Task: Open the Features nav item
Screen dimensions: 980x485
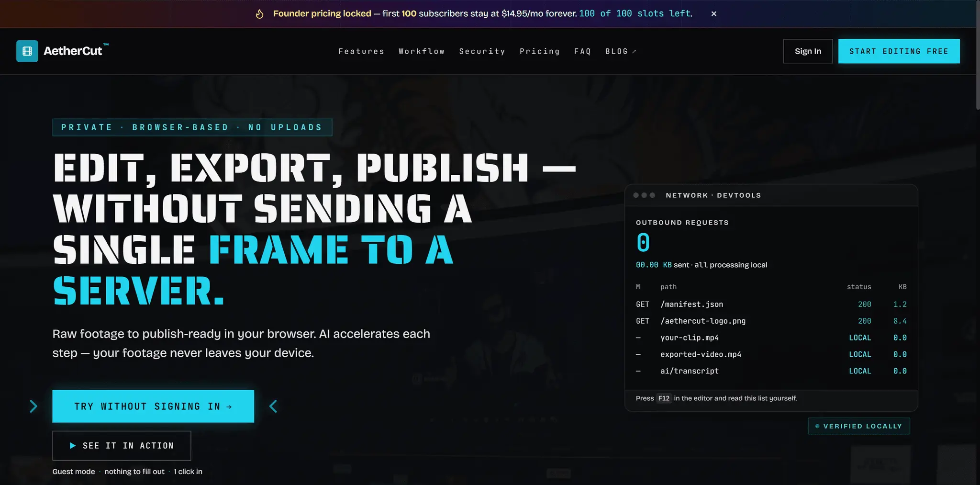Action: click(x=361, y=51)
